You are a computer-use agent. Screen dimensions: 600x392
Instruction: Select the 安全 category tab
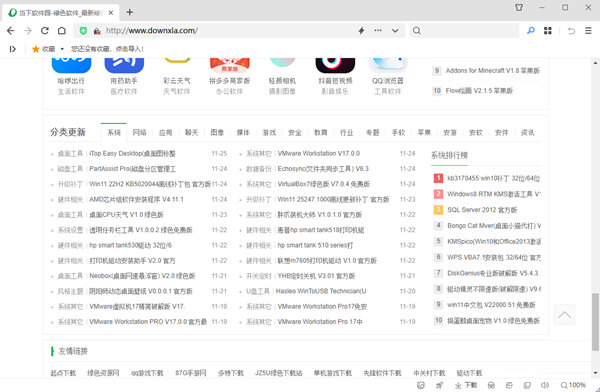pyautogui.click(x=295, y=132)
